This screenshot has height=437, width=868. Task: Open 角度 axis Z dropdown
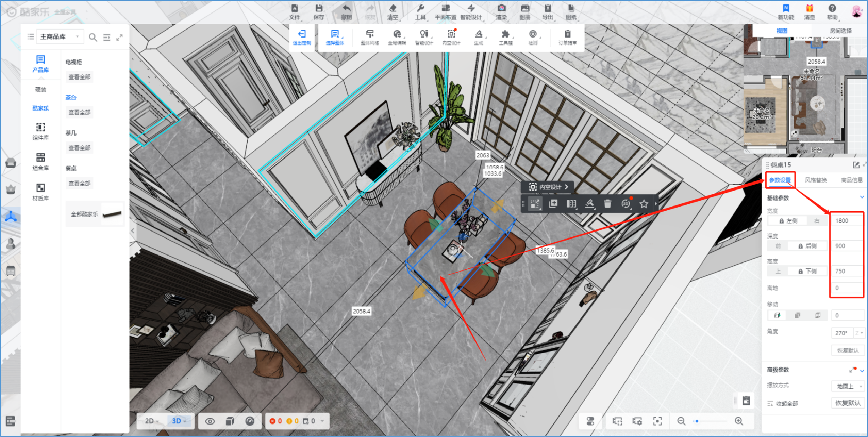coord(859,333)
